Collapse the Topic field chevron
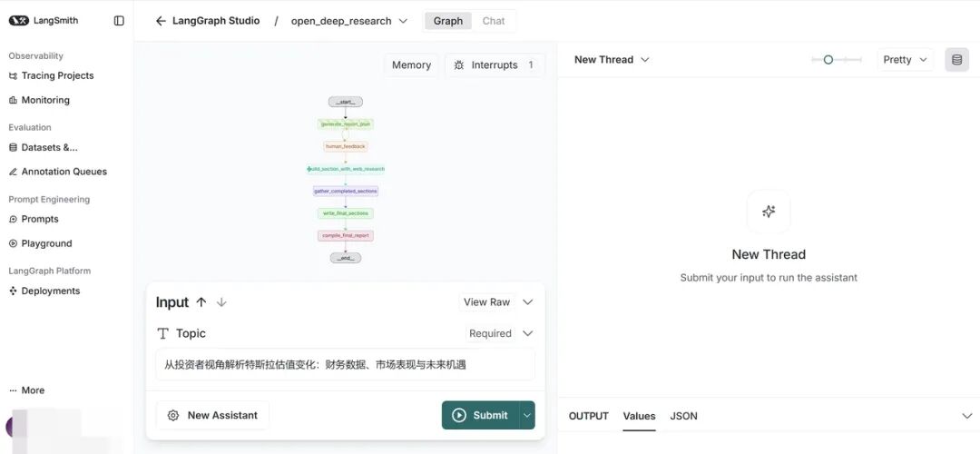The width and height of the screenshot is (980, 454). tap(527, 333)
